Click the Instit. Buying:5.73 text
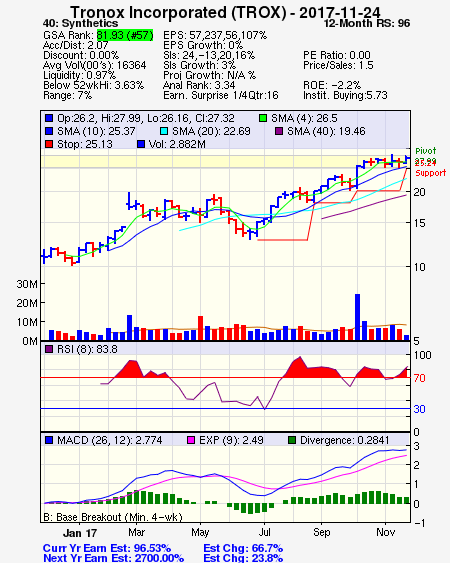 (x=345, y=96)
